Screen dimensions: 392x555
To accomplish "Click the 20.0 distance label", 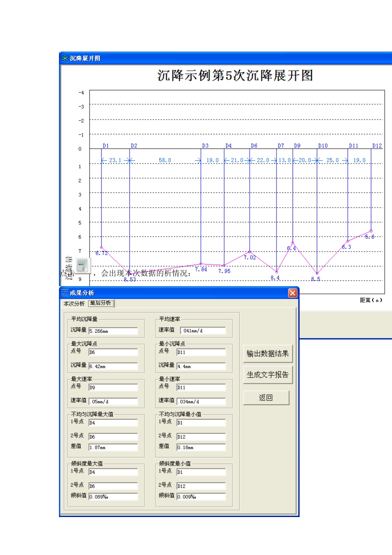I will pos(305,160).
